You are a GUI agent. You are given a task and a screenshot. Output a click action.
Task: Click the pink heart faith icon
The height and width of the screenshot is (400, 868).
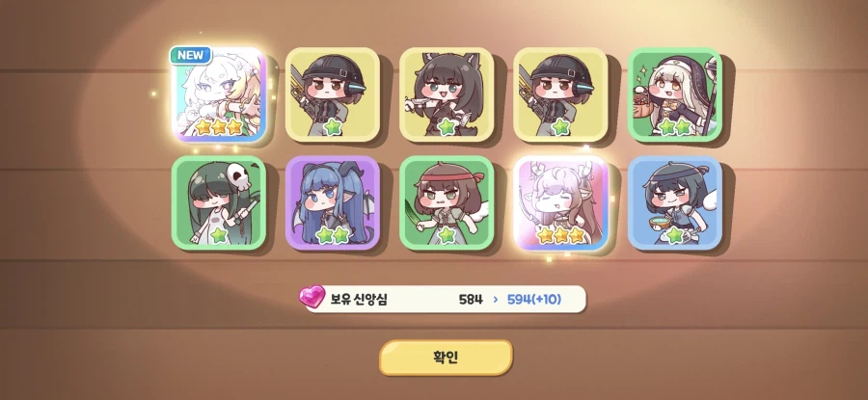coord(312,297)
